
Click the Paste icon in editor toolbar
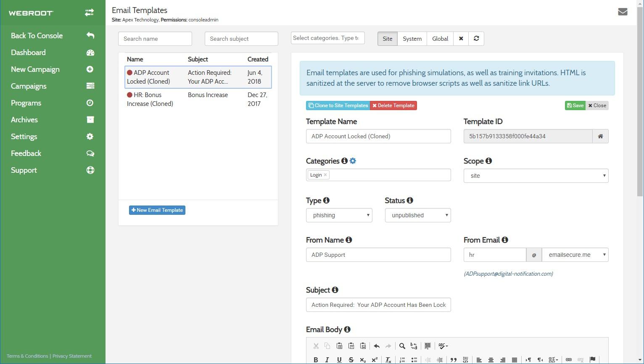(339, 346)
